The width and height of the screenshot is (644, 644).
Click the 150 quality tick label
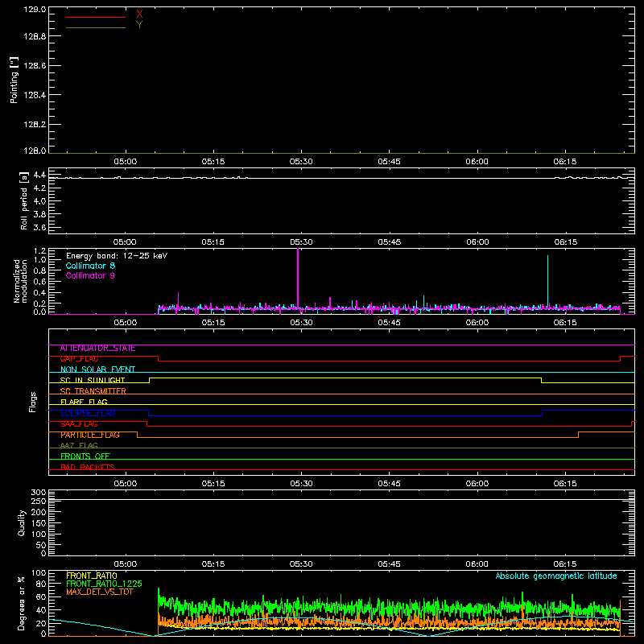point(39,523)
